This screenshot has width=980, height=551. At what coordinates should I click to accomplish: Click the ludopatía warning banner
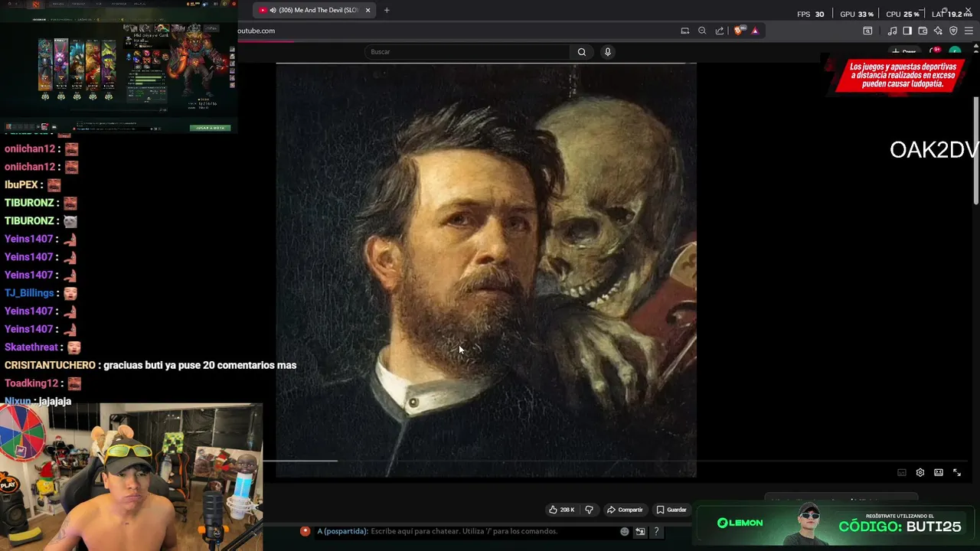pyautogui.click(x=900, y=76)
